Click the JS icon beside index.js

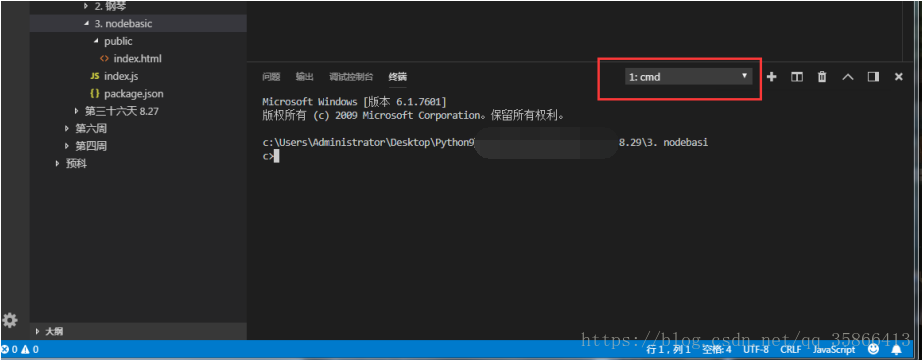(x=94, y=76)
